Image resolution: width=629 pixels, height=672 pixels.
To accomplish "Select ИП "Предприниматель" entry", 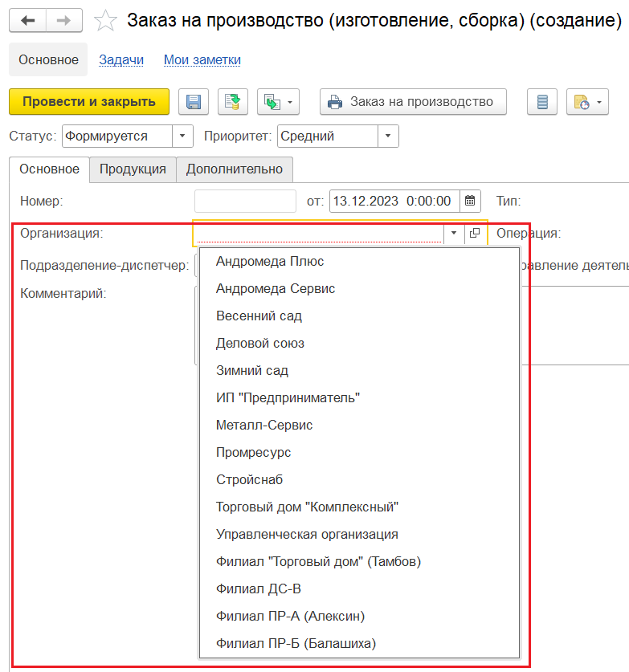I will point(359,397).
